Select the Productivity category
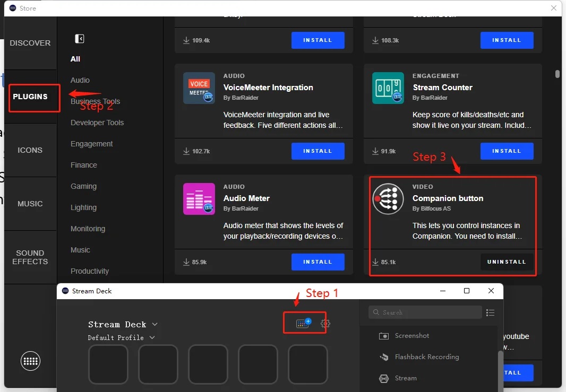Viewport: 566px width, 392px height. 90,271
